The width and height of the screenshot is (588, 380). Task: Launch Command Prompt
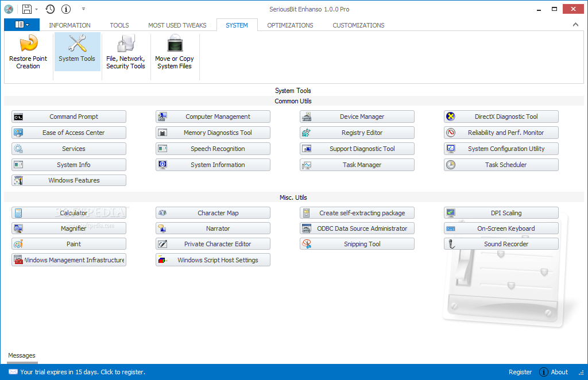[x=69, y=117]
